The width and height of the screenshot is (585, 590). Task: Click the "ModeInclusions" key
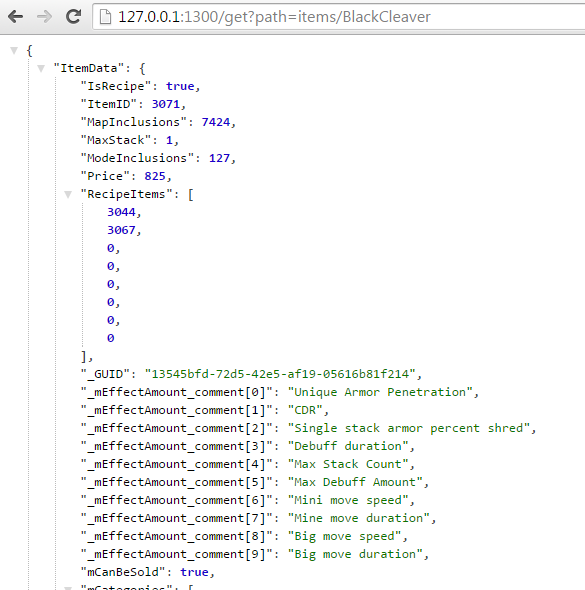click(x=138, y=158)
